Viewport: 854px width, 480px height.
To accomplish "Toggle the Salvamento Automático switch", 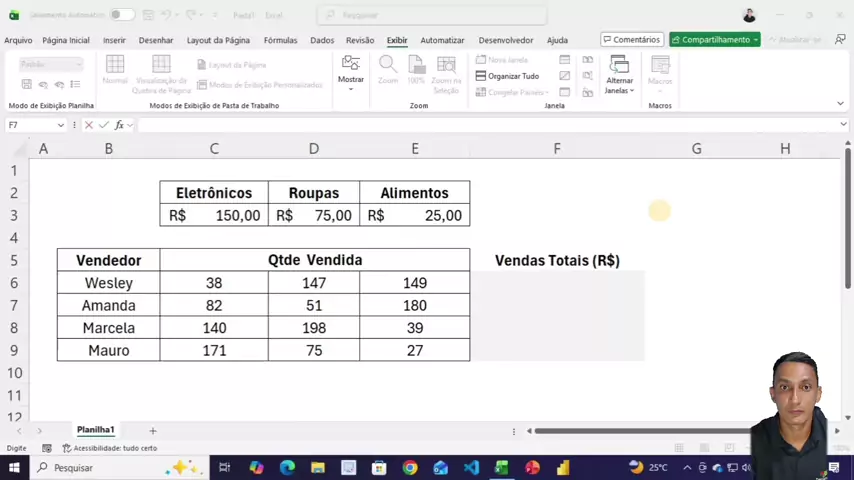I will point(122,15).
